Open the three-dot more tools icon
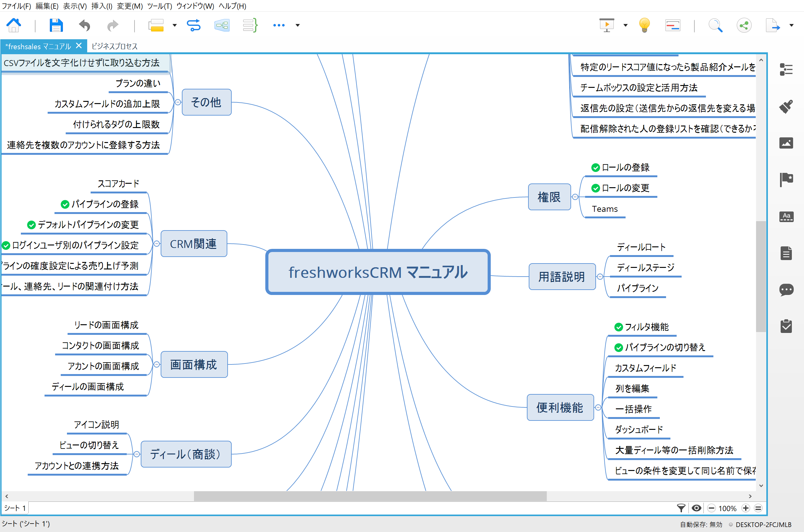 click(x=279, y=25)
